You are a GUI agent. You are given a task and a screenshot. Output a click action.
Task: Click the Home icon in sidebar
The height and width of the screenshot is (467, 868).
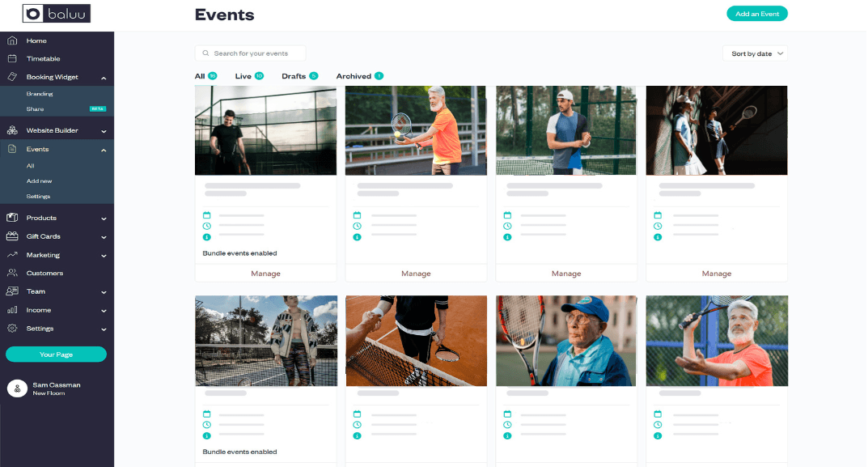point(12,40)
